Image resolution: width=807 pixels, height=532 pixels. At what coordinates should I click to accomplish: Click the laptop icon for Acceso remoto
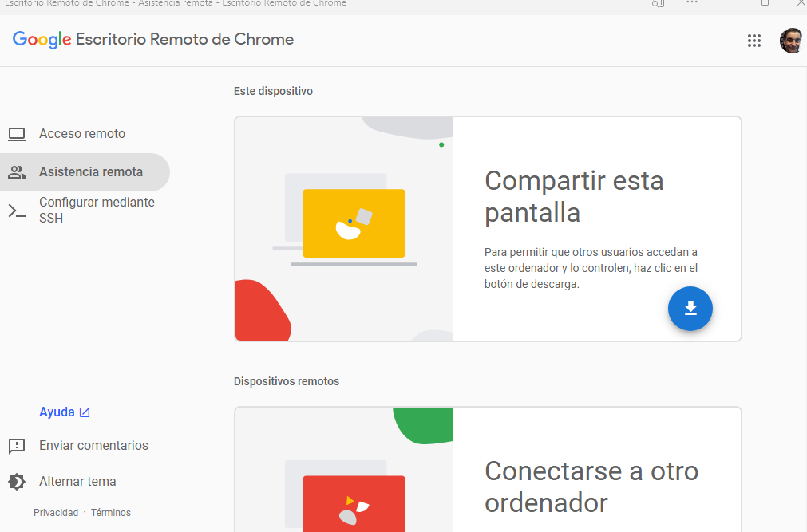click(x=17, y=134)
